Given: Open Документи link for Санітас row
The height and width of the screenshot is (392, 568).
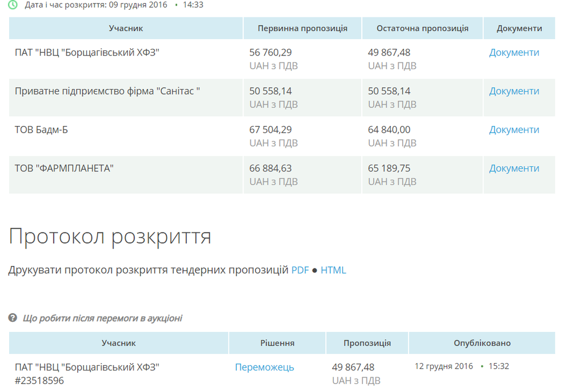Looking at the screenshot, I should coord(514,91).
